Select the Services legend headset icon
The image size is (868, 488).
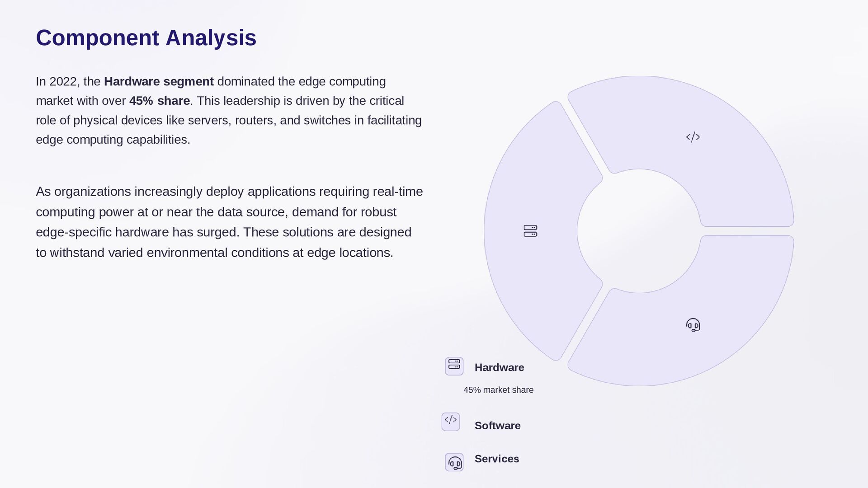point(454,462)
